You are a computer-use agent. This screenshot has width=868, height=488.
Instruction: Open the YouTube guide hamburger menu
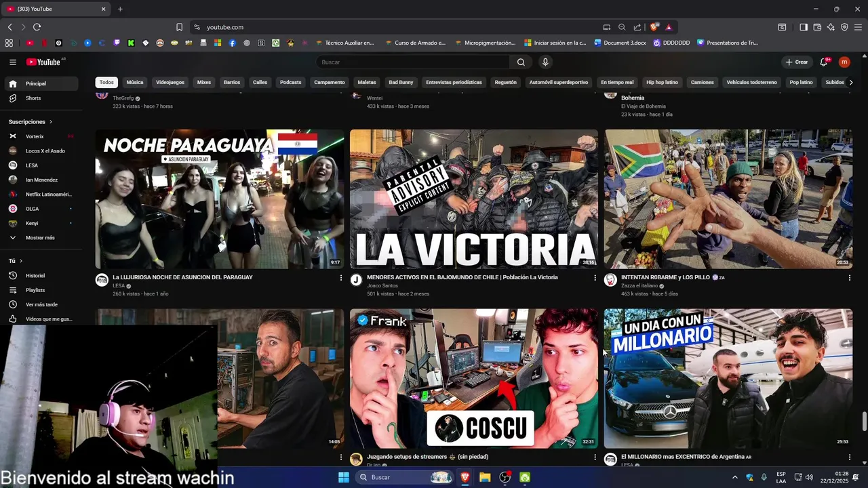point(12,62)
